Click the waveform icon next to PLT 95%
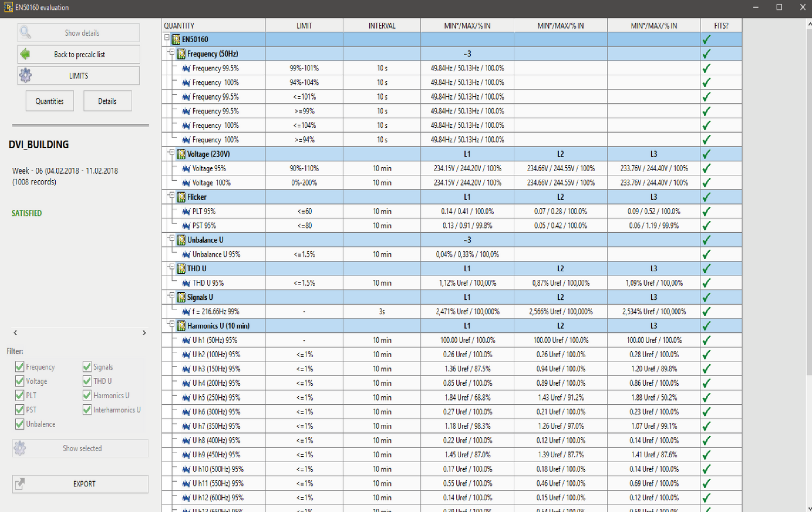 pos(186,212)
